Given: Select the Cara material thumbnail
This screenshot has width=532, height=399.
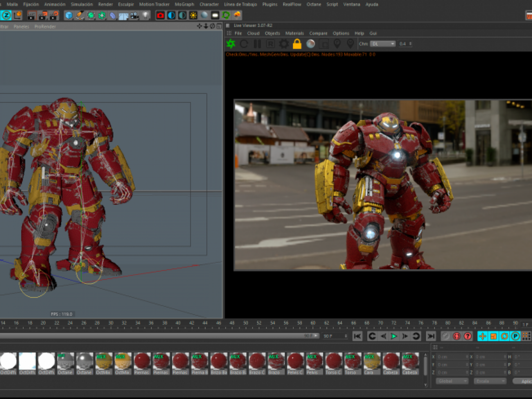Looking at the screenshot, I should point(372,364).
